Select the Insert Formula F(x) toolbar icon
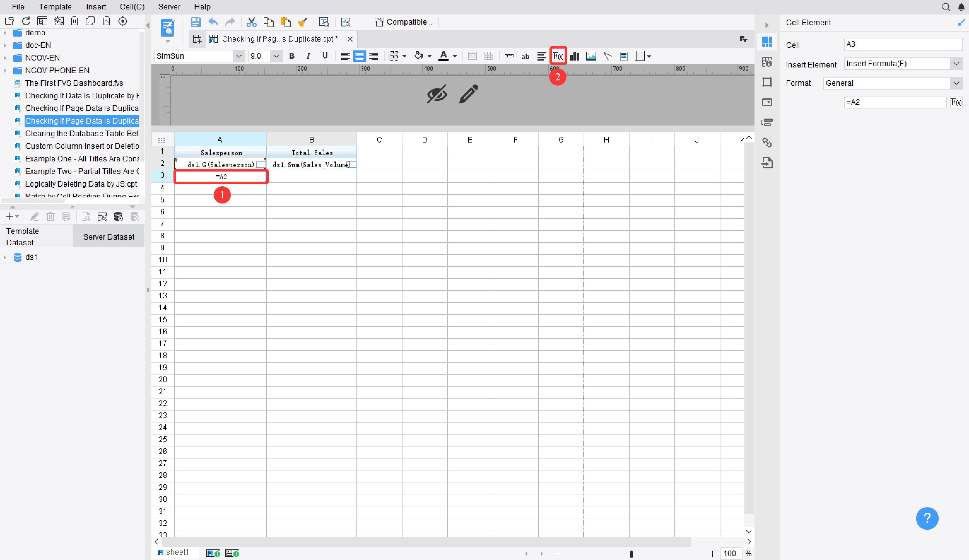The height and width of the screenshot is (560, 969). [558, 56]
